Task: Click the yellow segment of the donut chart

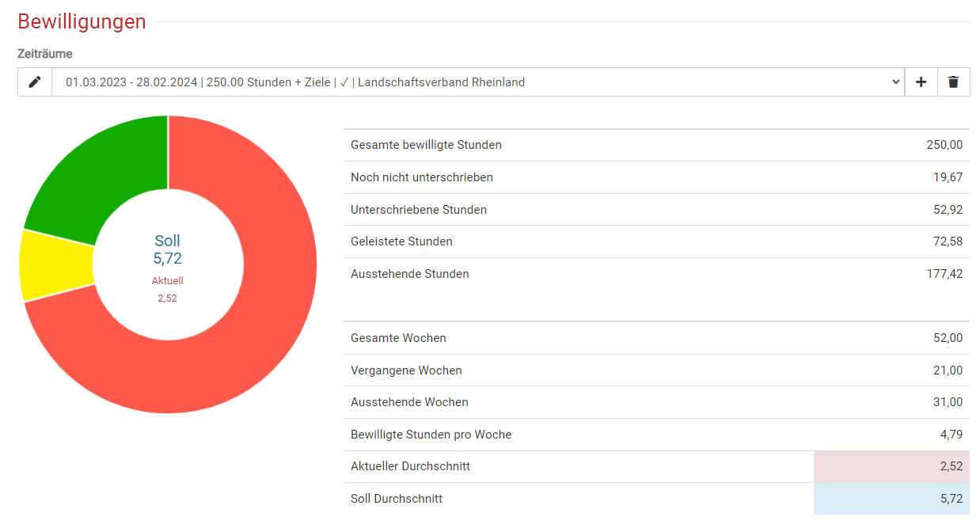Action: 55,265
